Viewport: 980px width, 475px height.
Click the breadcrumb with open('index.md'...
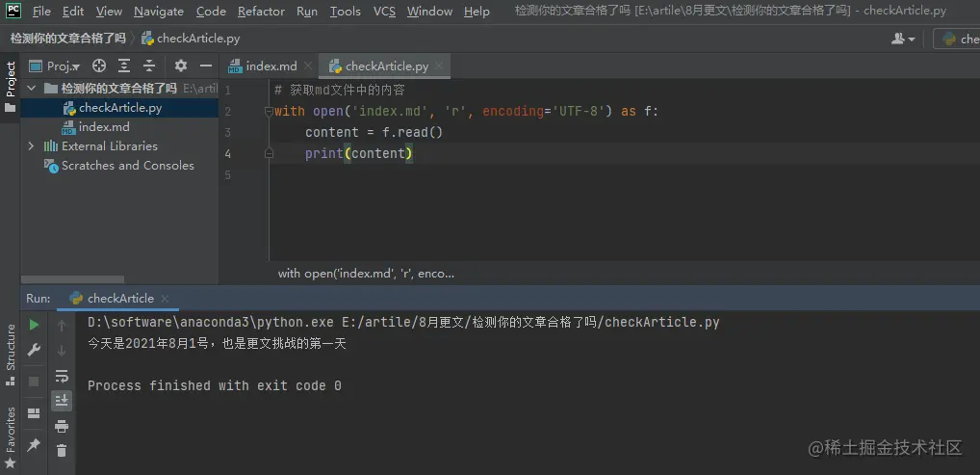point(366,274)
